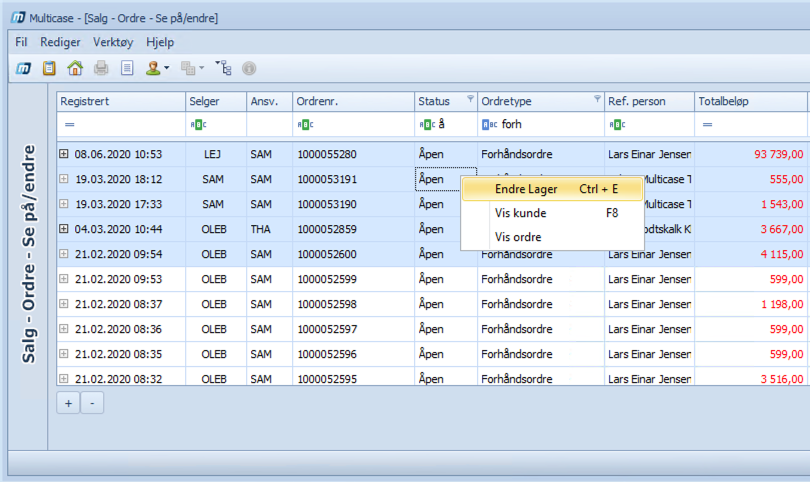Click the plus expand-all button
The image size is (810, 482).
click(x=68, y=403)
